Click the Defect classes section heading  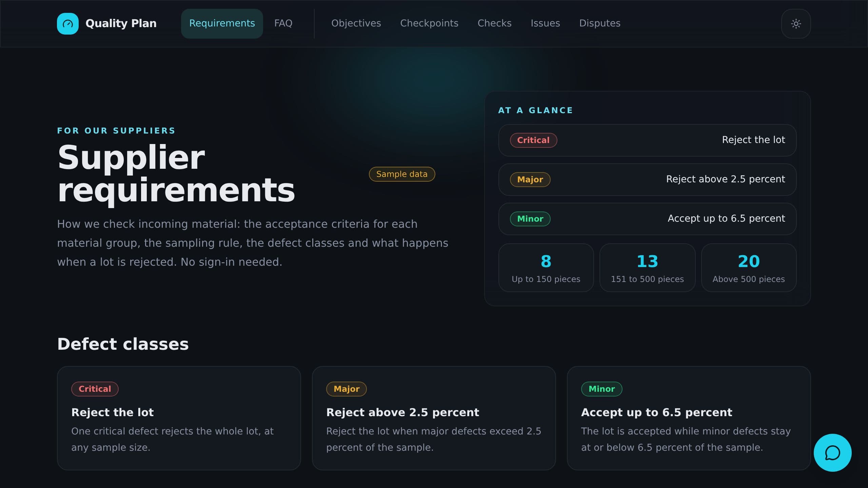coord(123,344)
